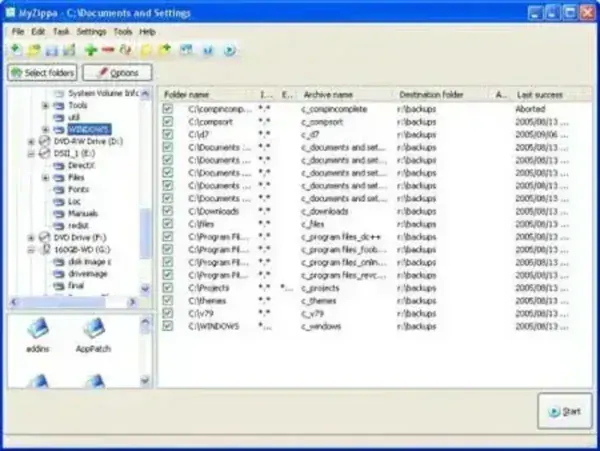Open the Help menu

point(147,32)
